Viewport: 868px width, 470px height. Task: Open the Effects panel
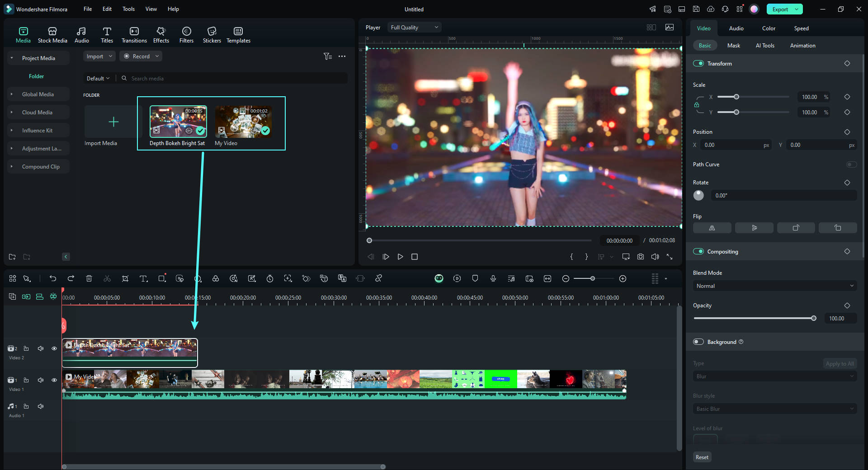pyautogui.click(x=161, y=35)
